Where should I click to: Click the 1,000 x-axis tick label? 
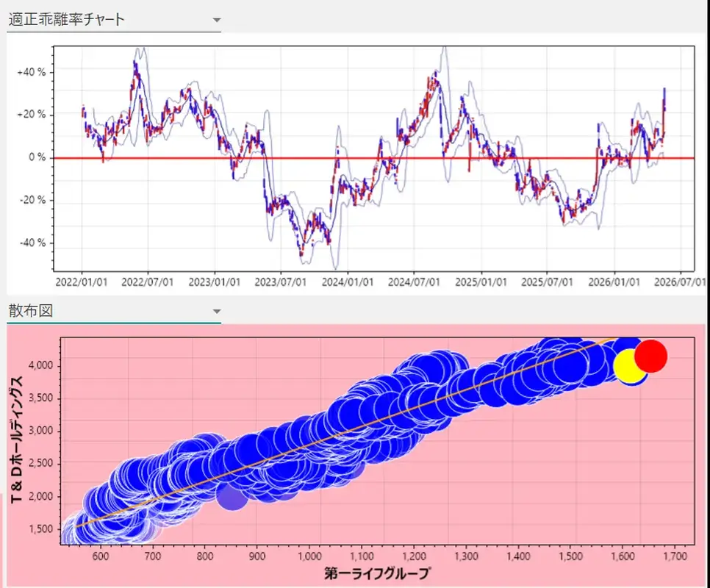(309, 556)
